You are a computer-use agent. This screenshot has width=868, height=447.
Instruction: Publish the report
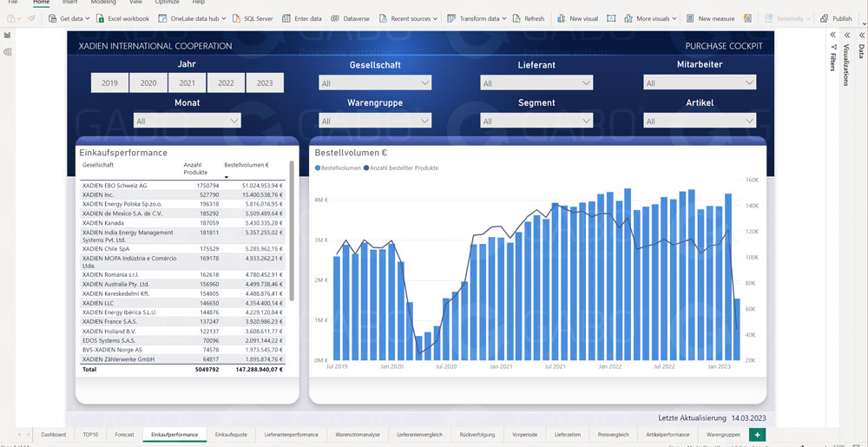pos(837,18)
